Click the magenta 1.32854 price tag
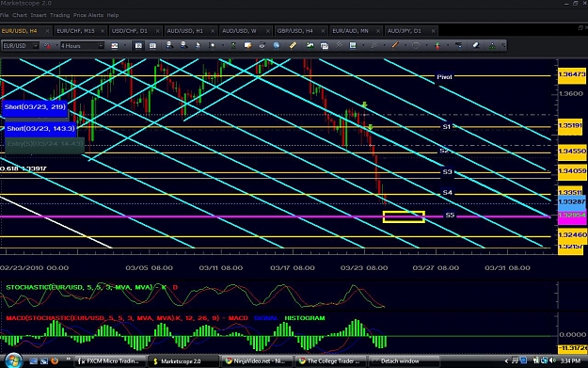 point(571,216)
